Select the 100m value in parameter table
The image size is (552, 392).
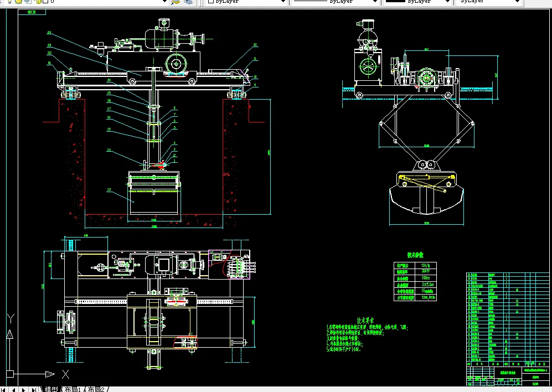pos(426,278)
